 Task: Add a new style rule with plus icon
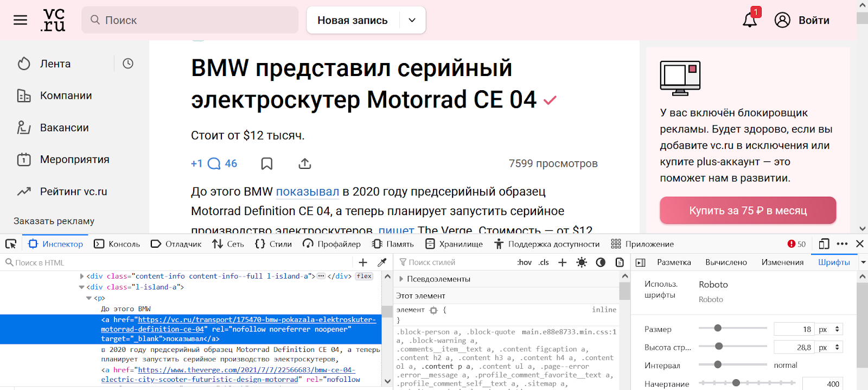tap(563, 262)
